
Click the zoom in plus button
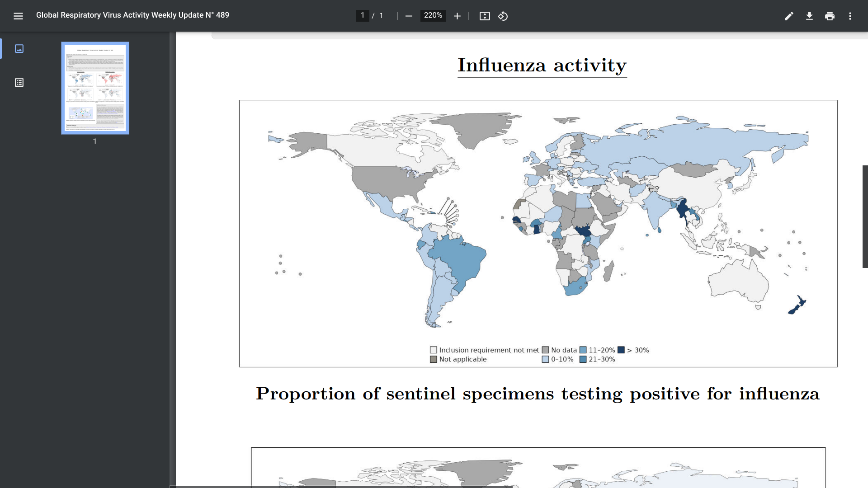click(457, 16)
